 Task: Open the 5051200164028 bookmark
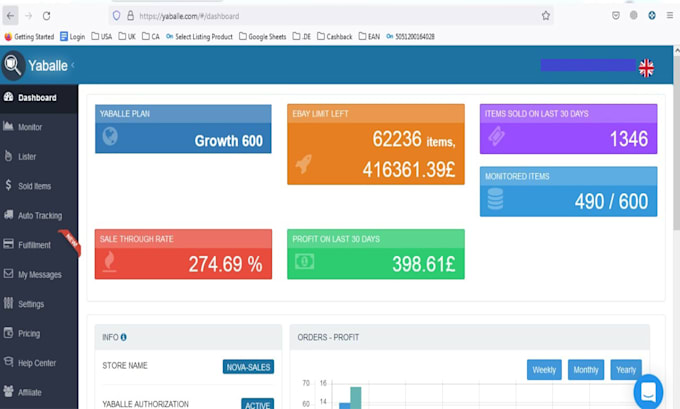coord(410,37)
